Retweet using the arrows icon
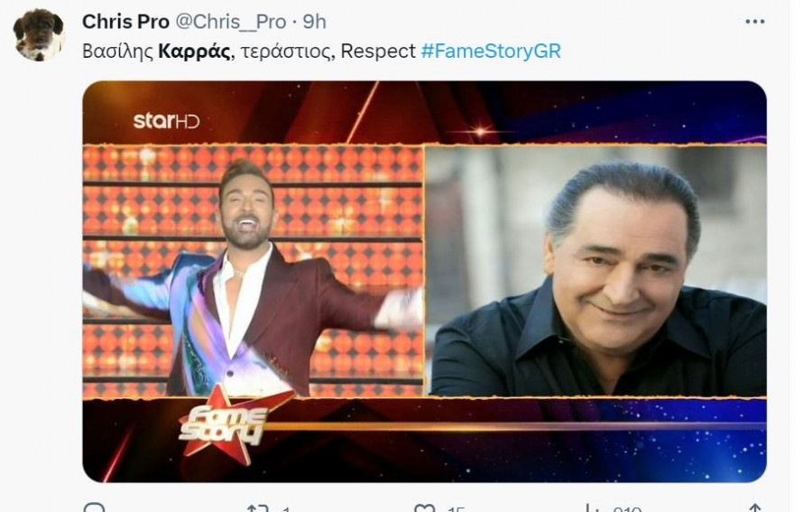Screen dimensions: 812x512 click(x=258, y=507)
